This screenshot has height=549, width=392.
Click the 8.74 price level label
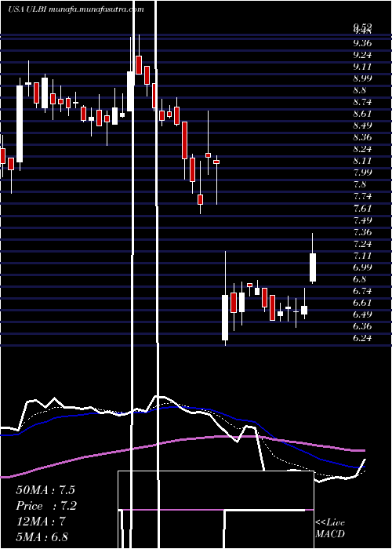tap(362, 102)
